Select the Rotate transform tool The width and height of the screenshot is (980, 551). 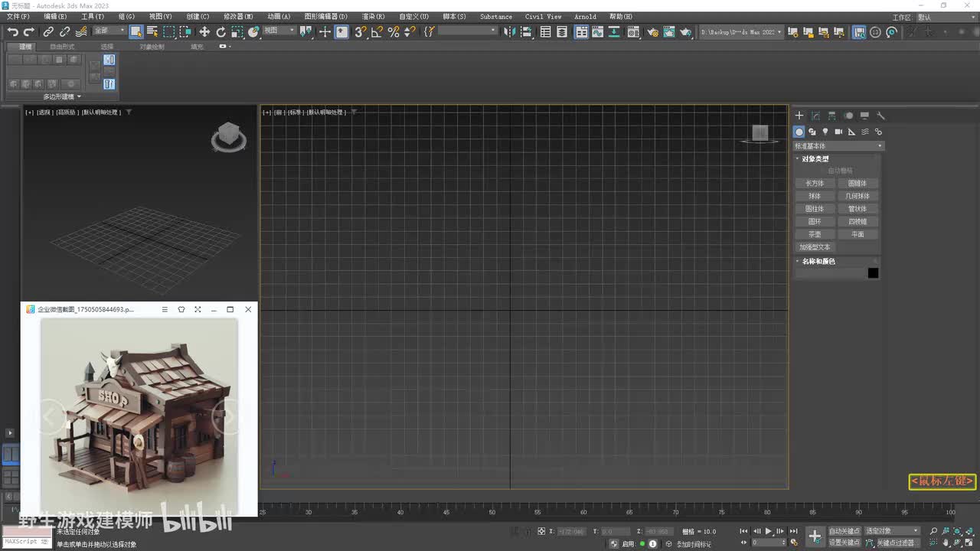[x=221, y=31]
